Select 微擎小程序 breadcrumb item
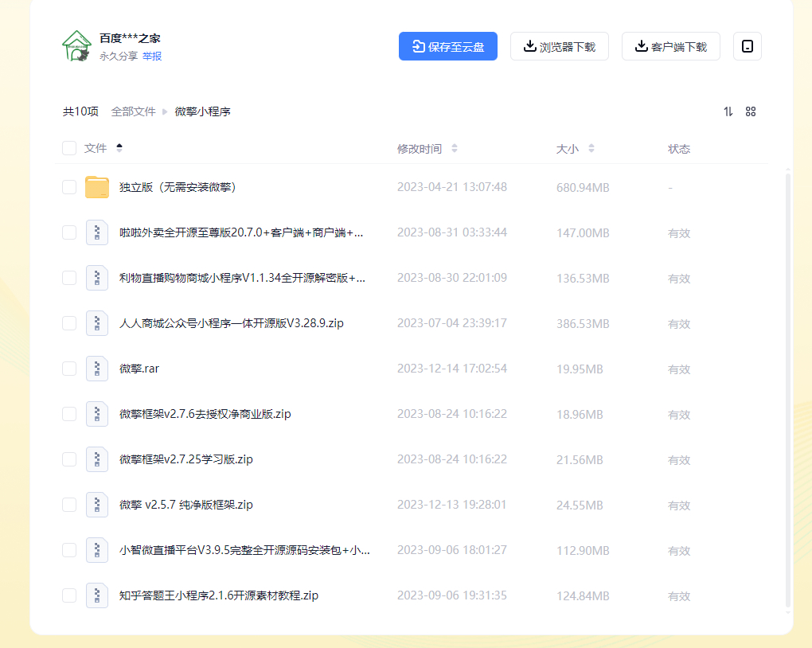The height and width of the screenshot is (648, 812). tap(202, 111)
